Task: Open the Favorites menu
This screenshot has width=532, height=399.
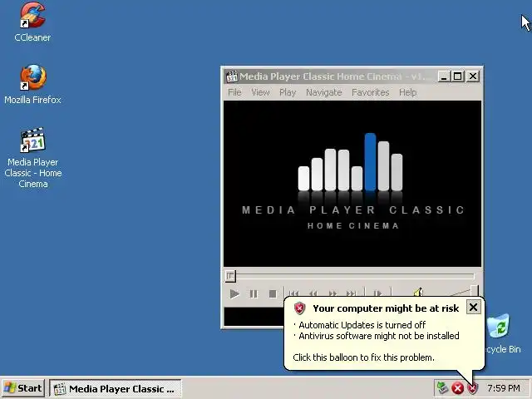Action: [x=370, y=92]
